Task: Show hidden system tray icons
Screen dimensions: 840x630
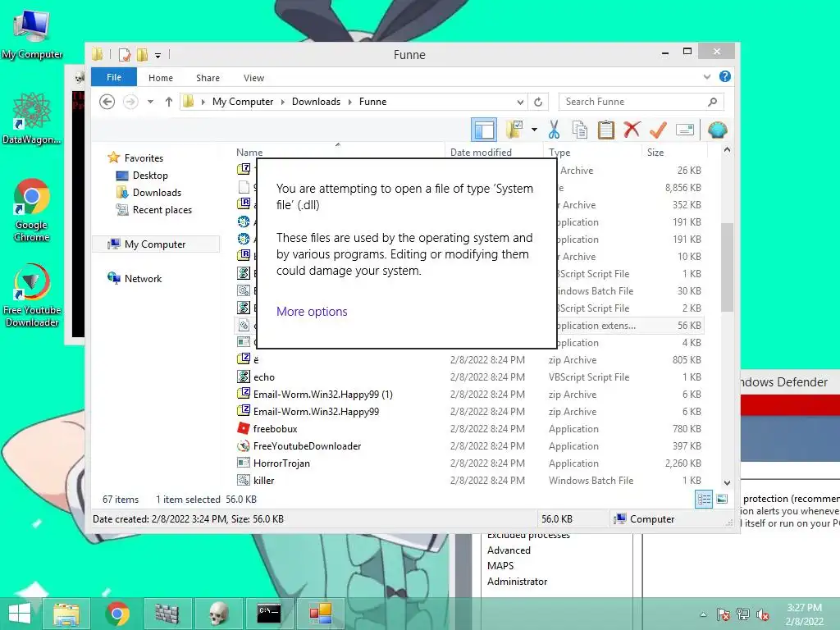Action: (x=703, y=614)
